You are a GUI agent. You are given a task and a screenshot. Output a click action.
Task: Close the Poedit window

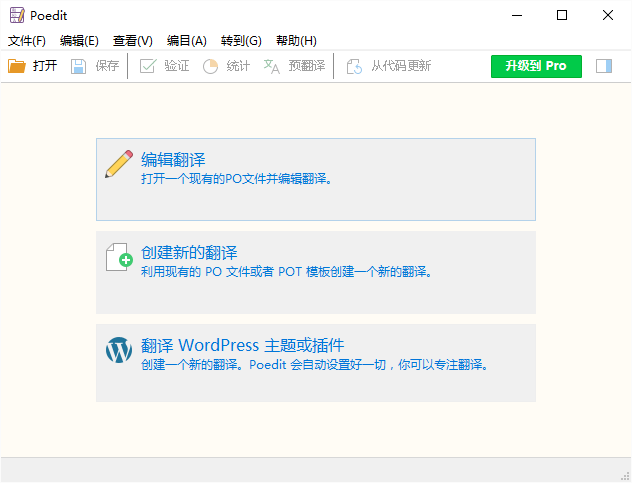click(608, 15)
